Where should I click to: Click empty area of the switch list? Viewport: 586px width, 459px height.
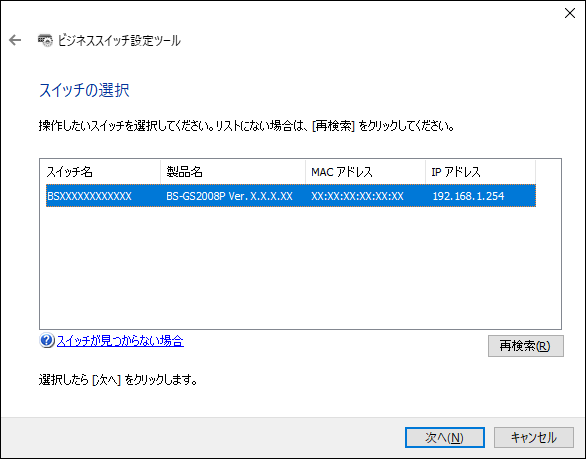[300, 267]
